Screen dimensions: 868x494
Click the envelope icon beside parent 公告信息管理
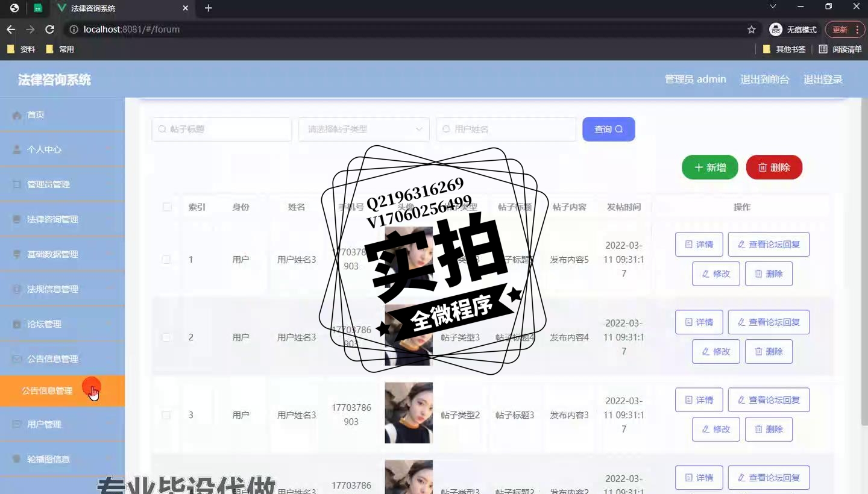(x=17, y=359)
